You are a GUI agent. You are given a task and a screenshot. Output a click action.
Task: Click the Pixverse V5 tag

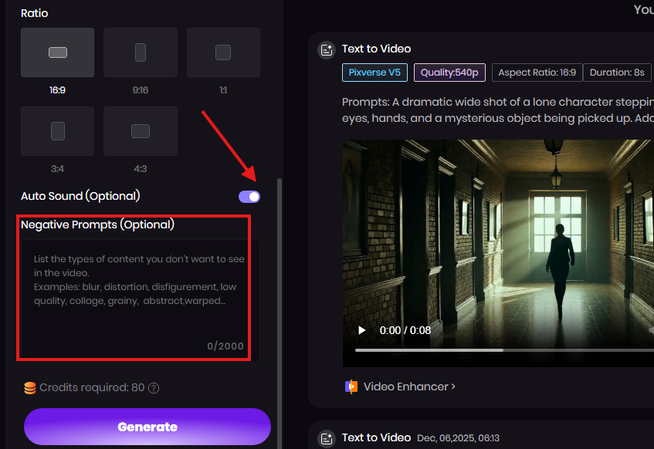[375, 73]
